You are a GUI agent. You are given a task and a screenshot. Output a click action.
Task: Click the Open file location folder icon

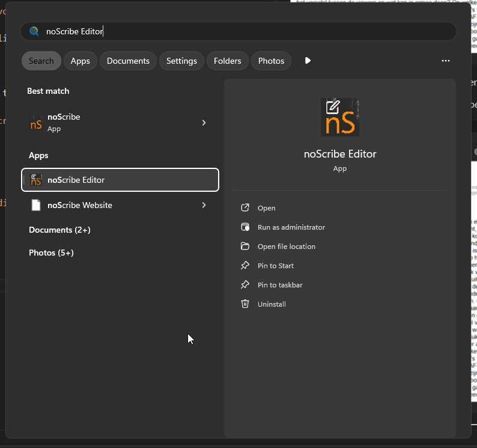click(245, 247)
